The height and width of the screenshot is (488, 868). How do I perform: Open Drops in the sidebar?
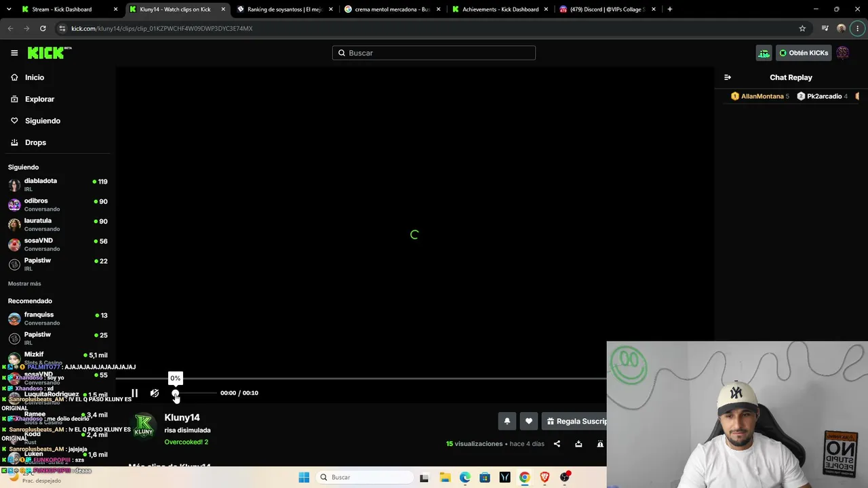[x=35, y=142]
